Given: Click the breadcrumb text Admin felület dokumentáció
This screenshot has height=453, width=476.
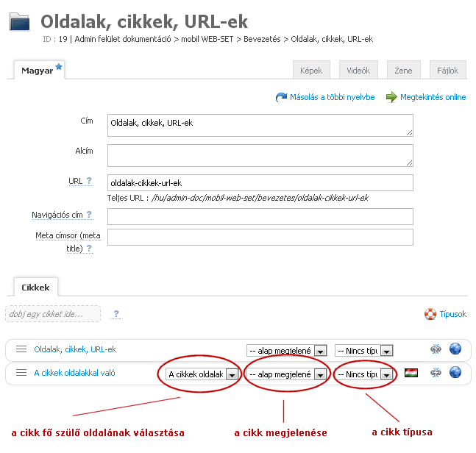Looking at the screenshot, I should point(123,39).
